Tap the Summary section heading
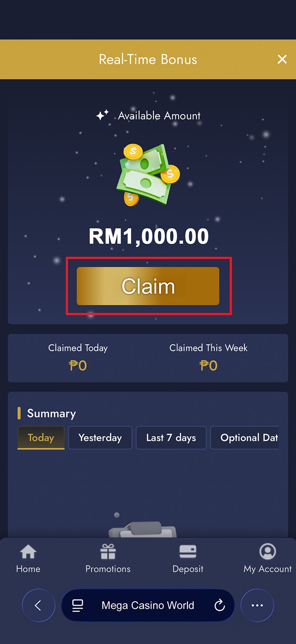 coord(52,414)
